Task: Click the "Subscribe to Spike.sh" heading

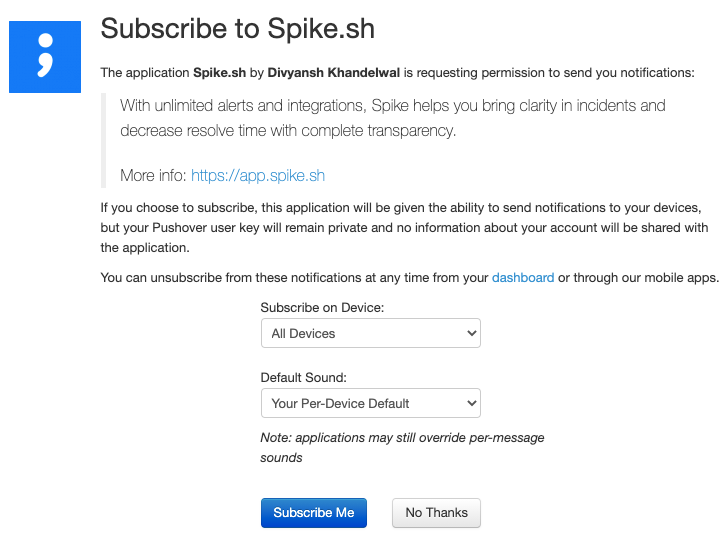Action: 237,28
